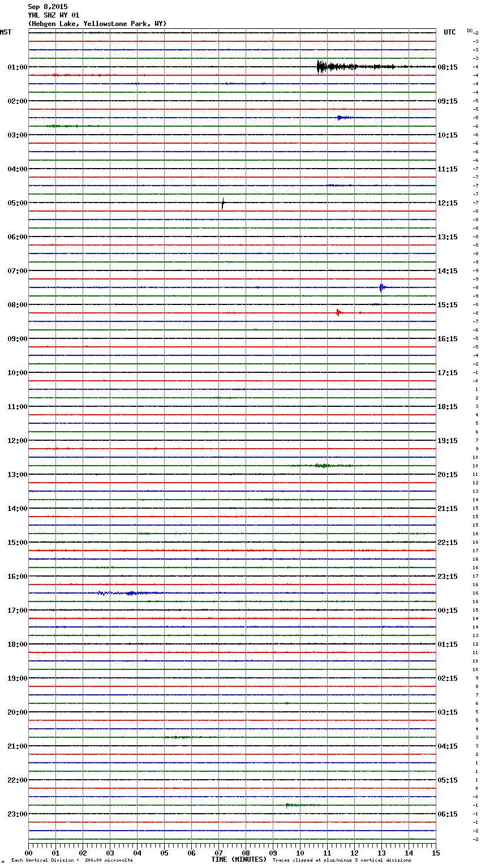Click the "DC" column label
The width and height of the screenshot is (481, 868).
[x=470, y=31]
